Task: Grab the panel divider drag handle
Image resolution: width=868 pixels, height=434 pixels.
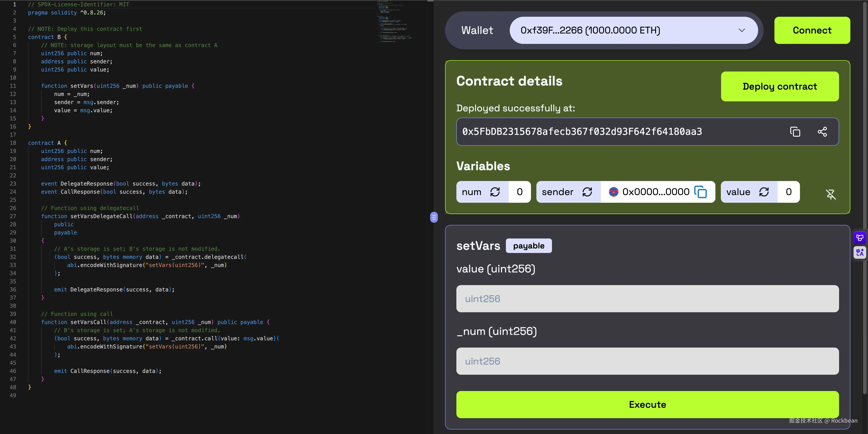Action: pos(434,217)
